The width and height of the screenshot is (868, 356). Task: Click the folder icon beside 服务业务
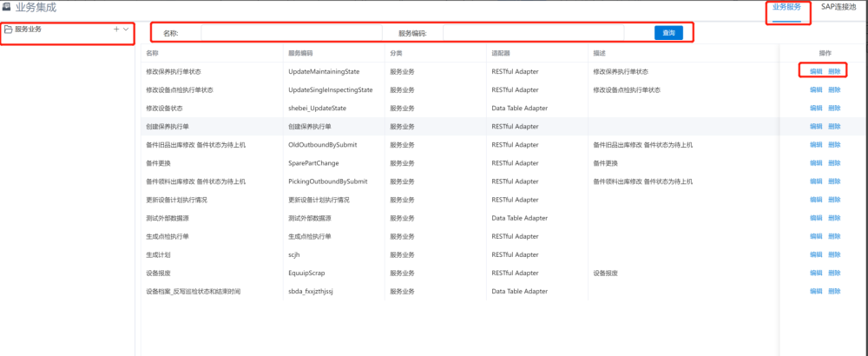(8, 30)
